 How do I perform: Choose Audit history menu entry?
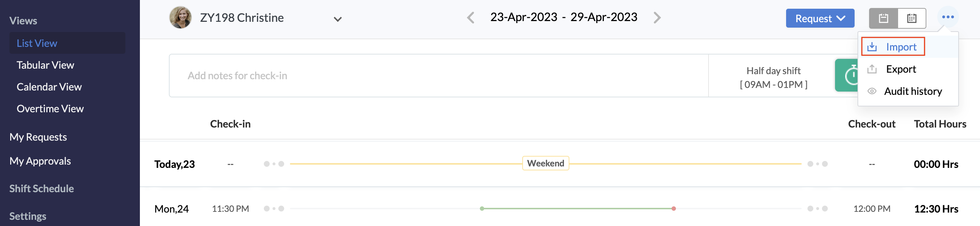point(913,91)
